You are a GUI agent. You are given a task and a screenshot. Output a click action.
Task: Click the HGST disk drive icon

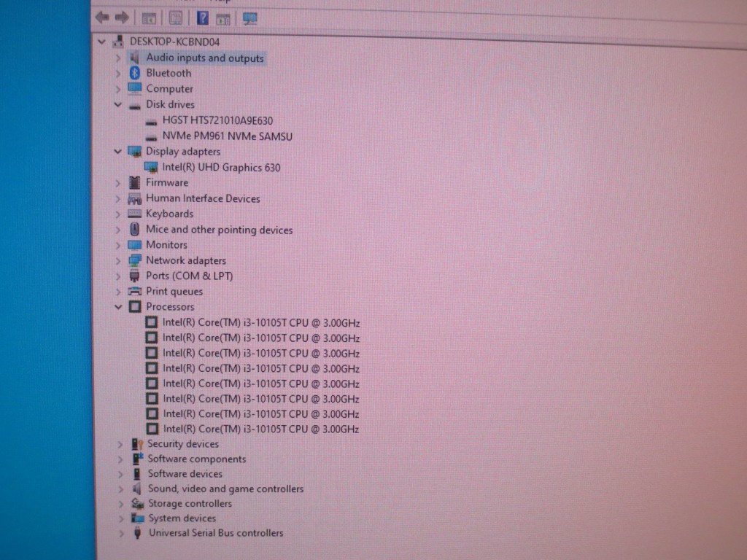point(151,122)
